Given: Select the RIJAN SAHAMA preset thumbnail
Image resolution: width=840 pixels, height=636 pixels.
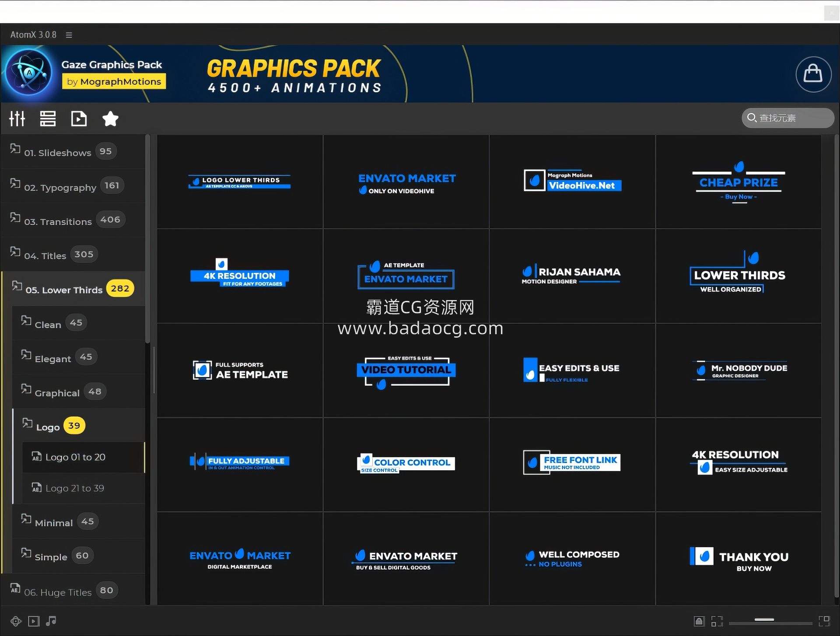Looking at the screenshot, I should pyautogui.click(x=572, y=276).
